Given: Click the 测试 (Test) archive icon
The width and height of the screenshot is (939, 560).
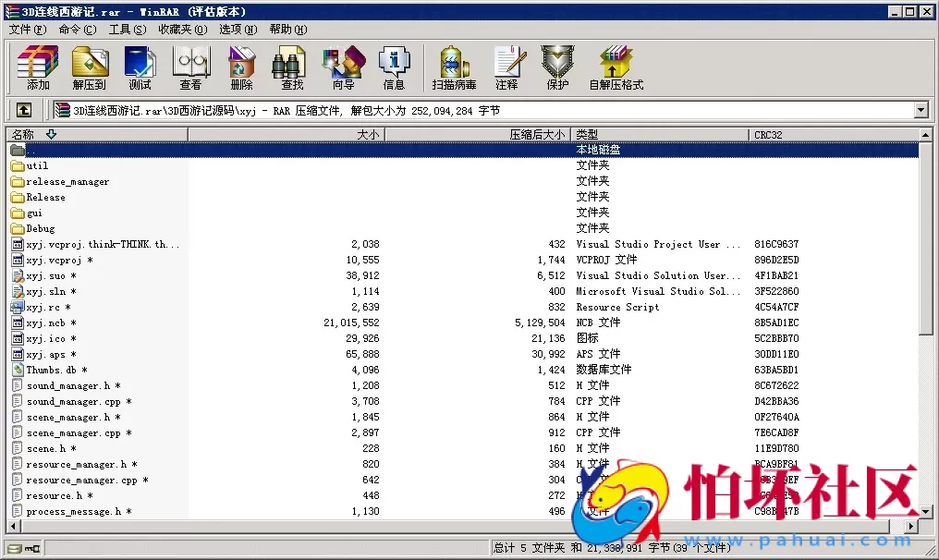Looking at the screenshot, I should coord(140,67).
